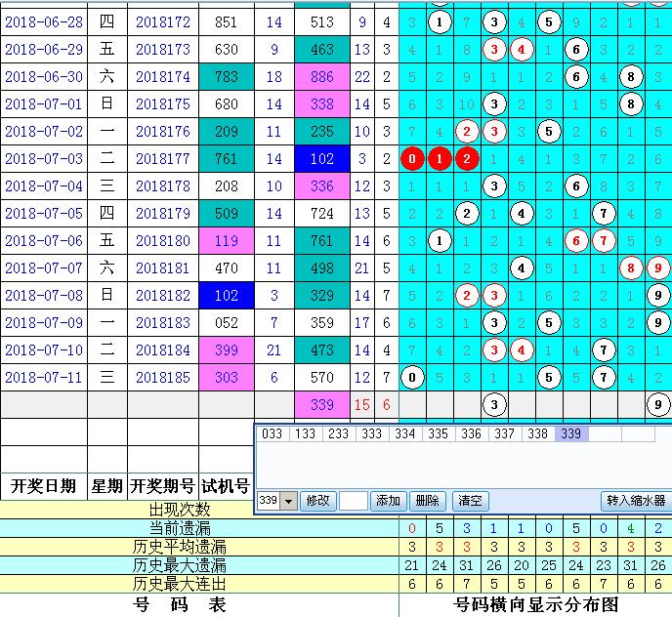Click the teal 783 cell in row 2018174
The width and height of the screenshot is (672, 617).
pyautogui.click(x=227, y=77)
